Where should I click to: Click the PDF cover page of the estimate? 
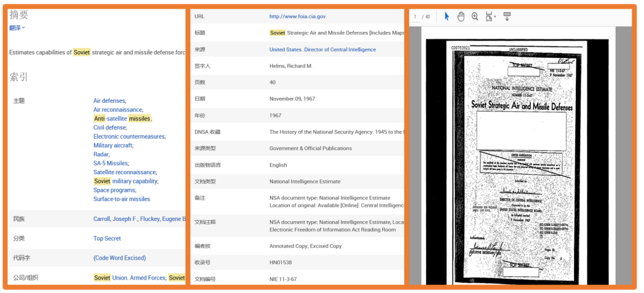pyautogui.click(x=517, y=161)
